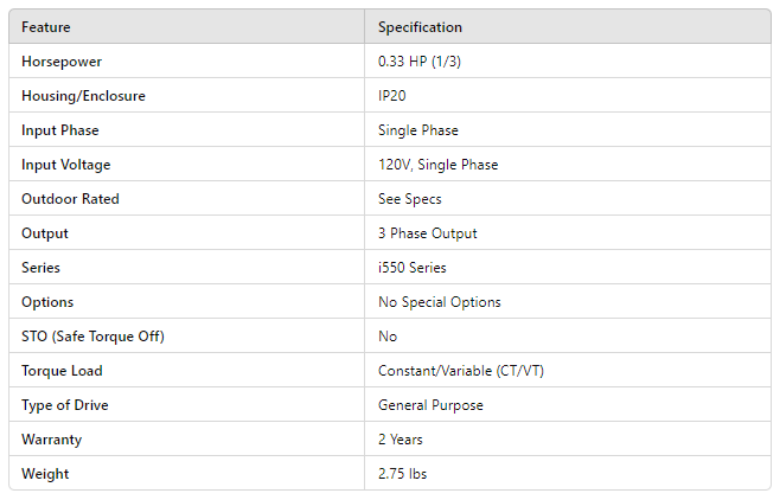The width and height of the screenshot is (780, 500).
Task: Click the Specification column header
Action: click(420, 27)
